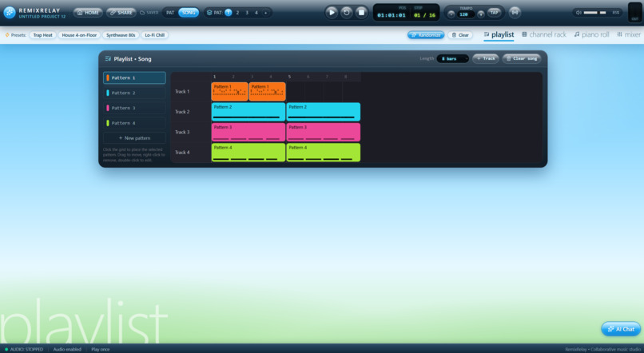Image resolution: width=644 pixels, height=353 pixels.
Task: Click the Pattern 4 clip starting at bar 5
Action: [324, 153]
